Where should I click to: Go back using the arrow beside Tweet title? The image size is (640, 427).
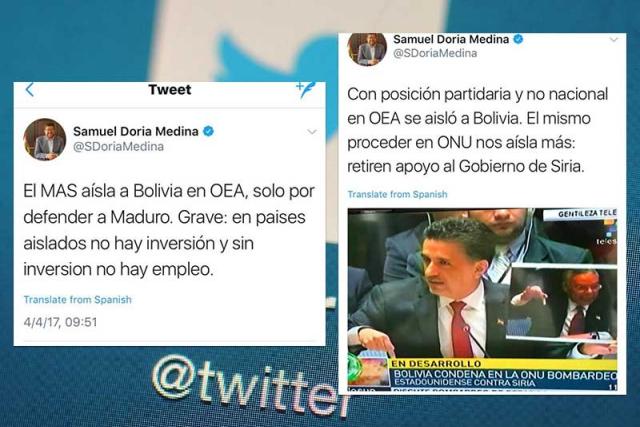(30, 89)
